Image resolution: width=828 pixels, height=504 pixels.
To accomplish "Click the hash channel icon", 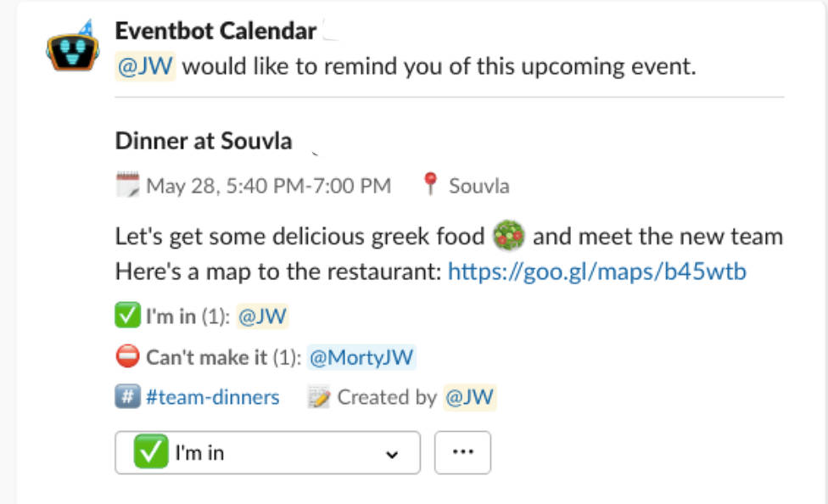I will [x=126, y=396].
